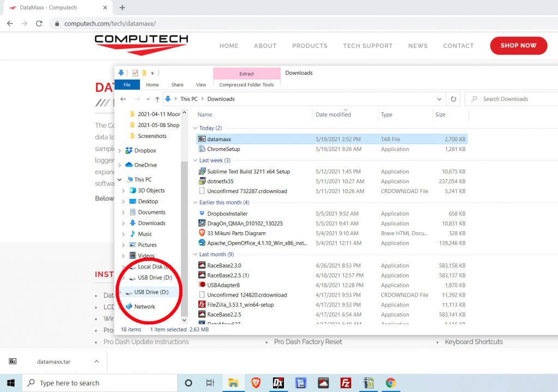558x392 pixels.
Task: Open the address bar history dropdown
Action: tap(439, 99)
